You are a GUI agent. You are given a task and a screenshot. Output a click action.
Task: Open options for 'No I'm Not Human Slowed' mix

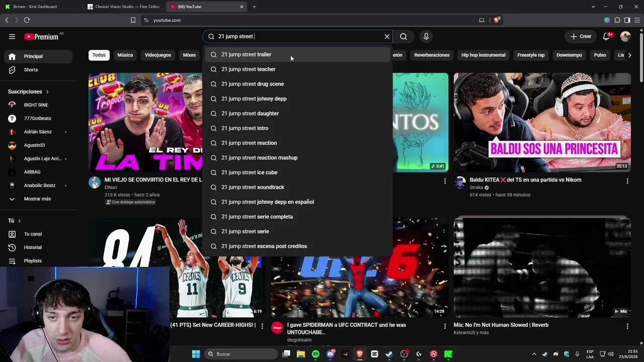tap(627, 326)
